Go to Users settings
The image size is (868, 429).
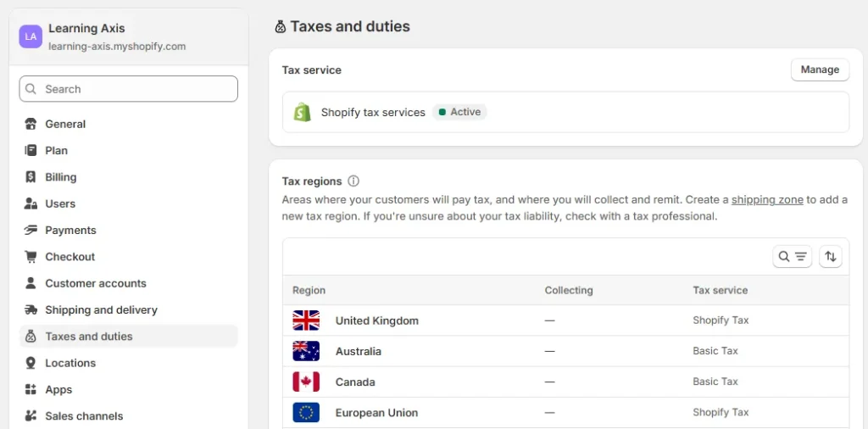60,203
